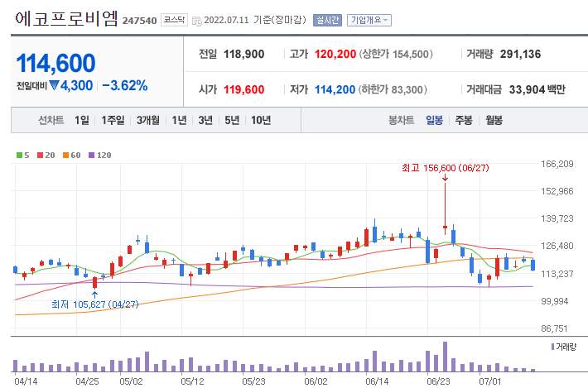Click the upper limit price 154,500
Image resolution: width=588 pixels, height=388 pixels.
pos(410,55)
